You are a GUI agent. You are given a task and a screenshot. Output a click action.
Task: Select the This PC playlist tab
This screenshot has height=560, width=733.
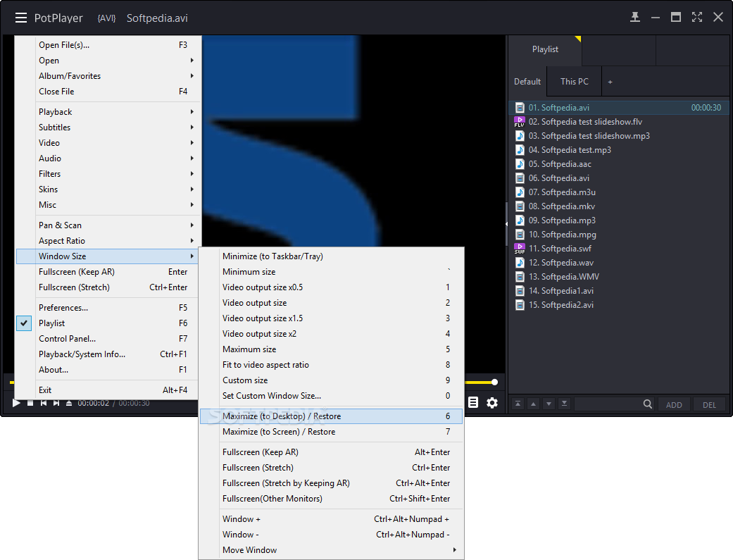(x=575, y=82)
